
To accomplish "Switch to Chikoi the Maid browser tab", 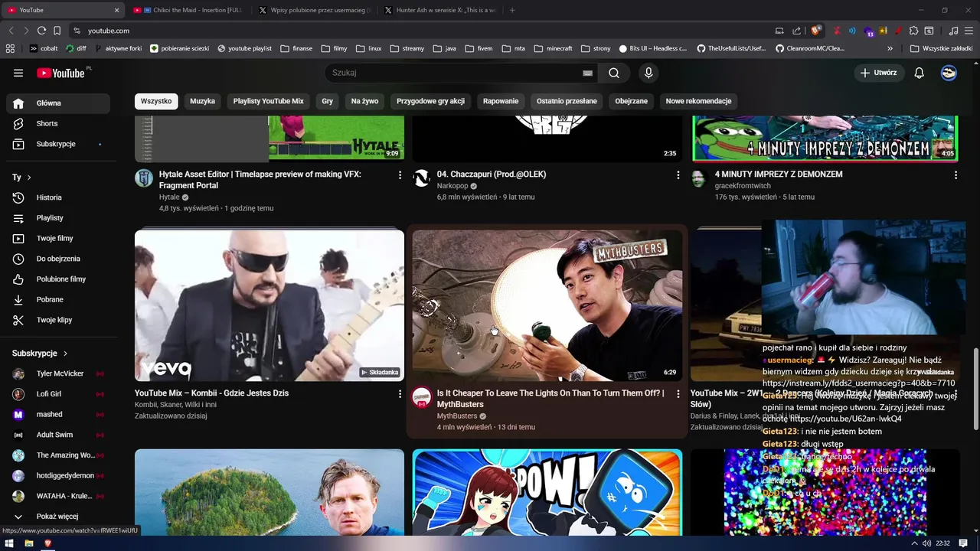I will [x=188, y=10].
